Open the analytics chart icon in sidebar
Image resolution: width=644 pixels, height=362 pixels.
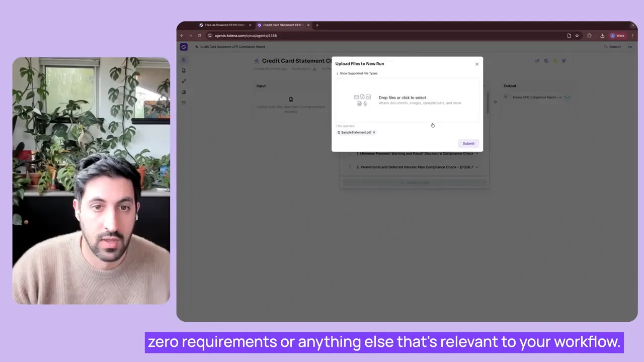tap(184, 92)
